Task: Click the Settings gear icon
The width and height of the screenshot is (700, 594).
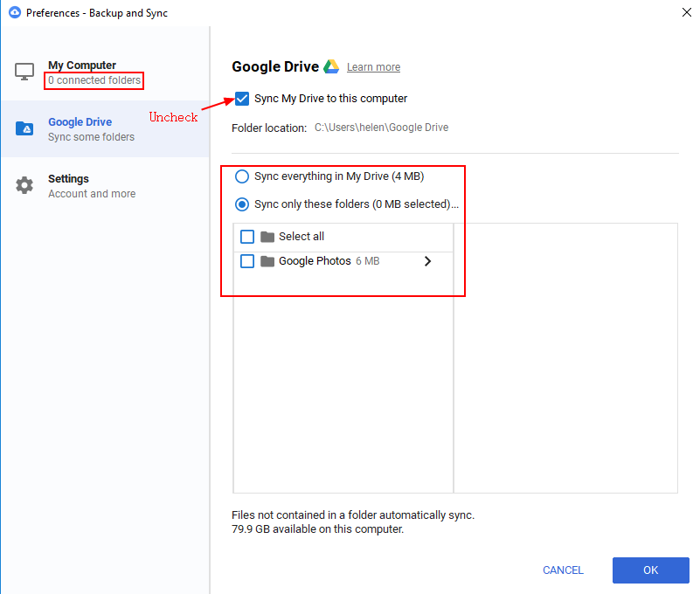Action: pyautogui.click(x=24, y=185)
